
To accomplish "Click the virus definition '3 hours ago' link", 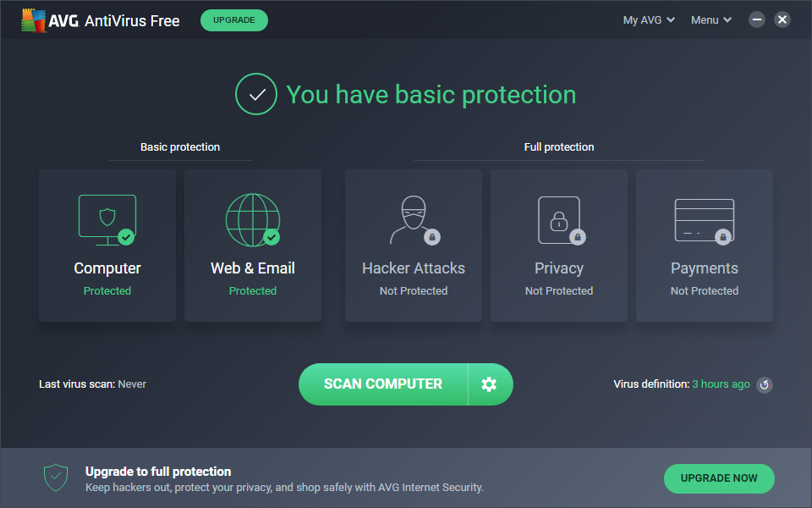I will tap(721, 384).
